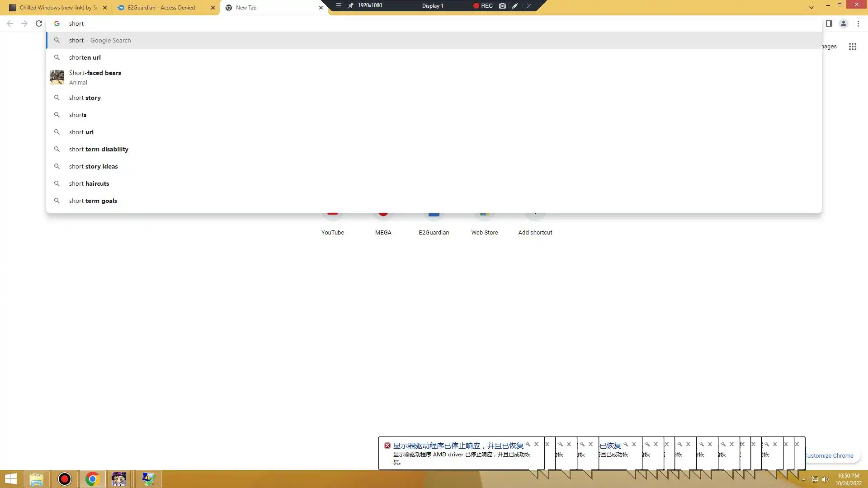Click the pencil annotate icon in recorder bar
Viewport: 868px width, 488px height.
(x=515, y=6)
